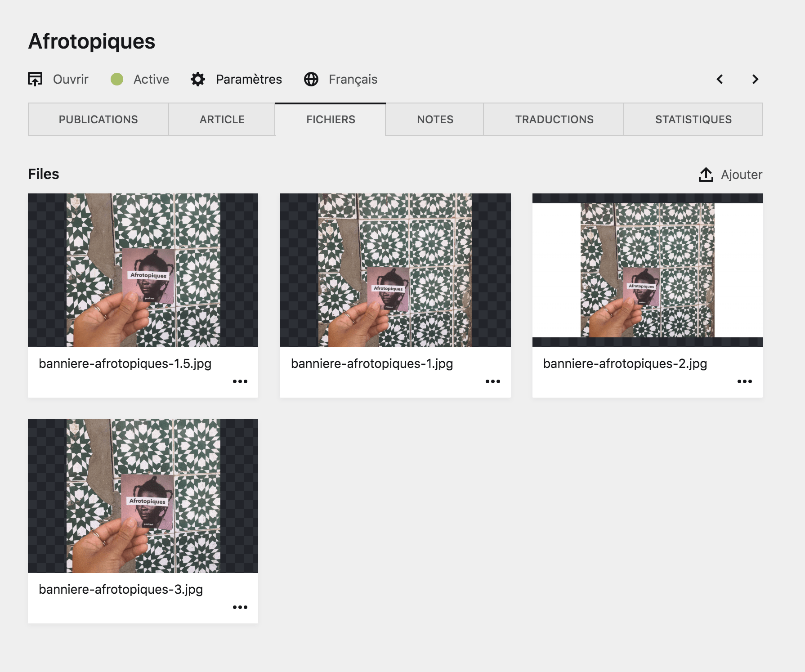The image size is (805, 672).
Task: Click the globe language icon
Action: 311,79
